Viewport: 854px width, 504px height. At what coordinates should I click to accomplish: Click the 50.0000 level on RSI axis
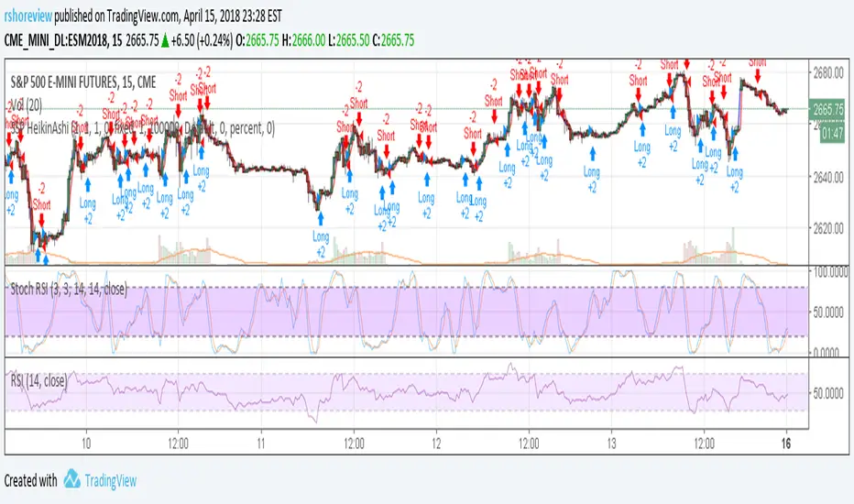point(827,393)
